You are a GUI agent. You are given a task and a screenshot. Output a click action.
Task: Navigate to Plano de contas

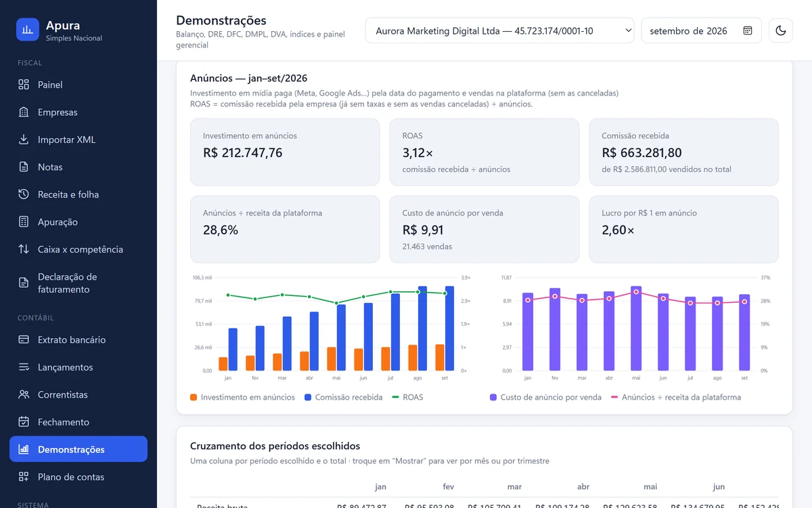point(78,477)
